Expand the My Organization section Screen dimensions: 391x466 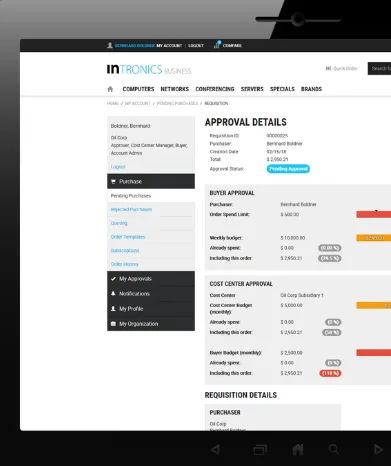[151, 324]
